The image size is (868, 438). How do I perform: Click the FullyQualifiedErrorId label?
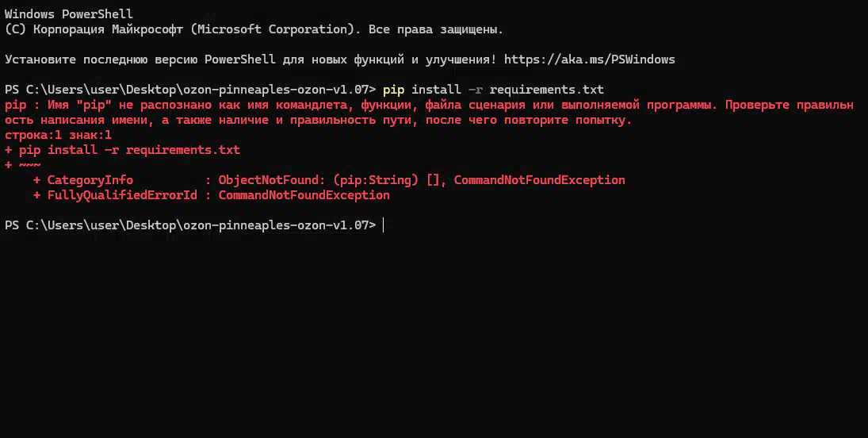[x=122, y=195]
